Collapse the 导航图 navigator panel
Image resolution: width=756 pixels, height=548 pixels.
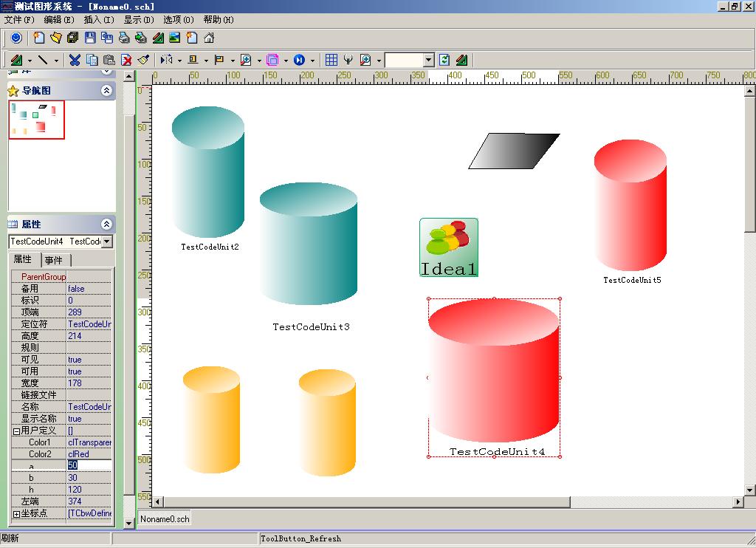pyautogui.click(x=106, y=91)
